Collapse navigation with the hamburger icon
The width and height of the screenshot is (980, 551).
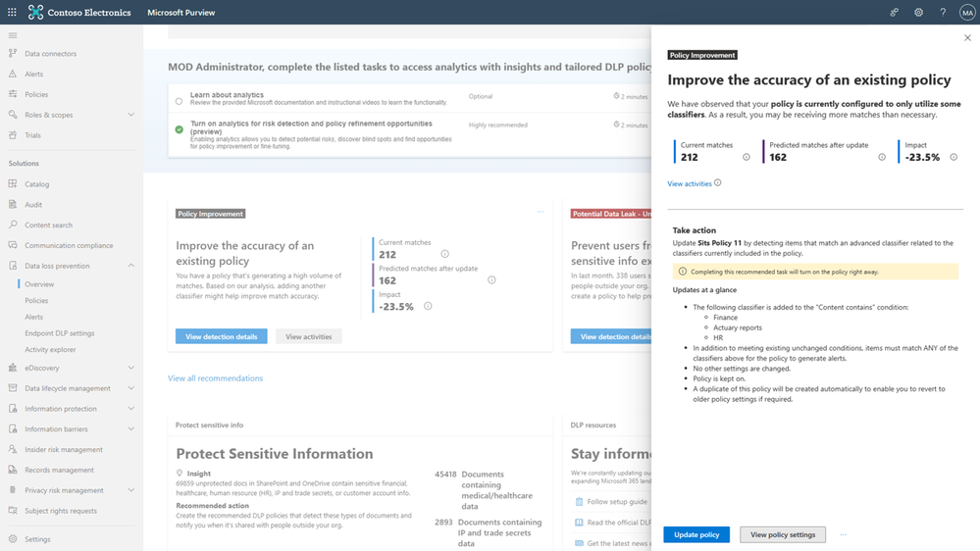pos(13,35)
